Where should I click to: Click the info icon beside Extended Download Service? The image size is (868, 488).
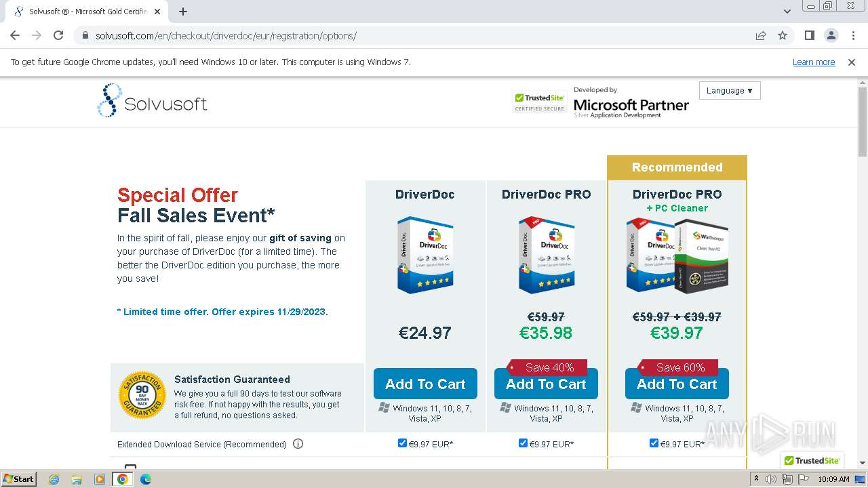point(298,444)
